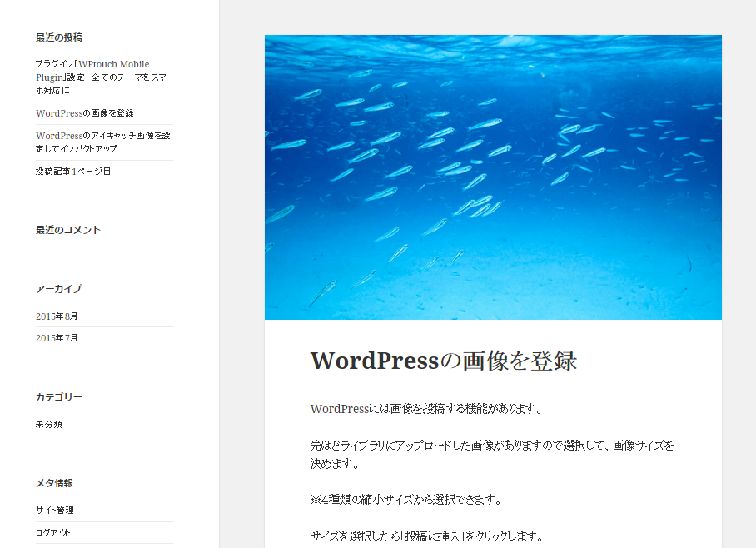The width and height of the screenshot is (756, 548).
Task: Open 投稿記事1ページ目 post link
Action: pos(73,172)
